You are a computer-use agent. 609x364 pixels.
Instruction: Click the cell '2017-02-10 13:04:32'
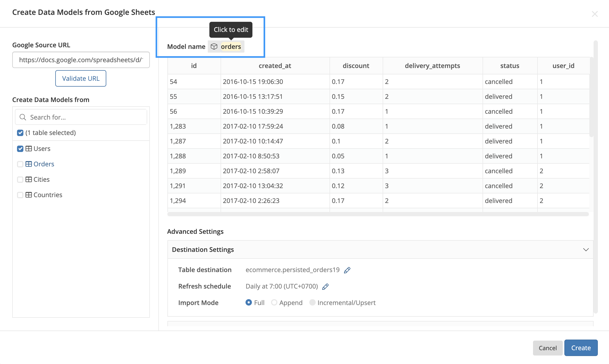[275, 186]
